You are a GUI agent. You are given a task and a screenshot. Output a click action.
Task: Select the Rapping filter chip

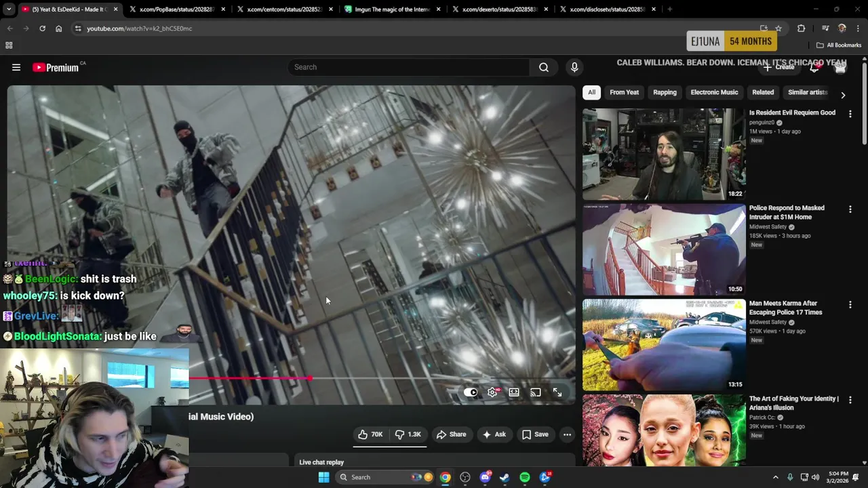coord(665,92)
